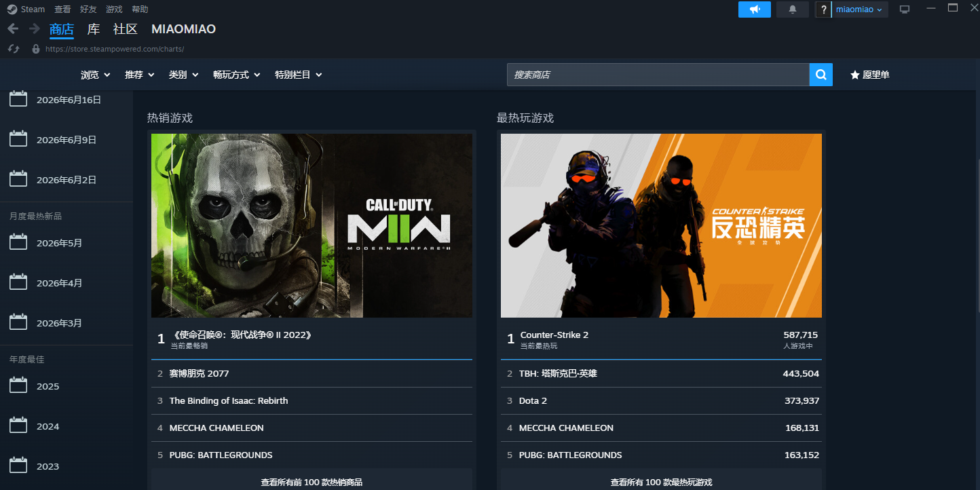This screenshot has width=980, height=490.
Task: Open top seller 《使命召唤®：现代战争® II 2022》
Action: (312, 339)
